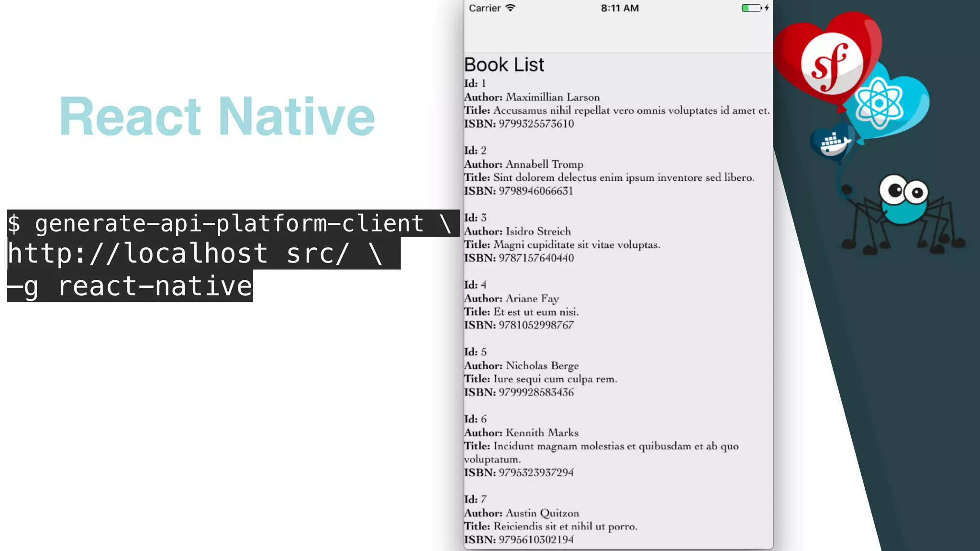Select title Iure sequi cum culpa rem
The height and width of the screenshot is (551, 980).
pyautogui.click(x=541, y=379)
